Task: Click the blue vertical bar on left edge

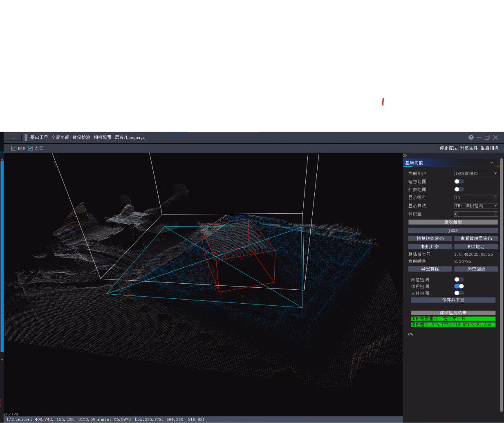Action: 2,256
